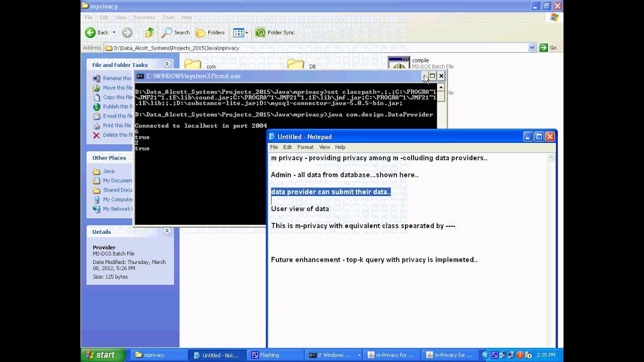Screen dimensions: 644x362
Task: Click the Go button beside address bar
Action: (548, 48)
